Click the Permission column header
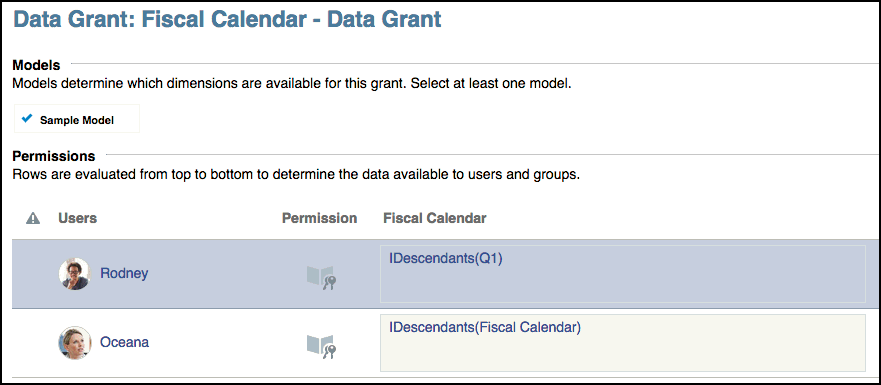 click(319, 218)
